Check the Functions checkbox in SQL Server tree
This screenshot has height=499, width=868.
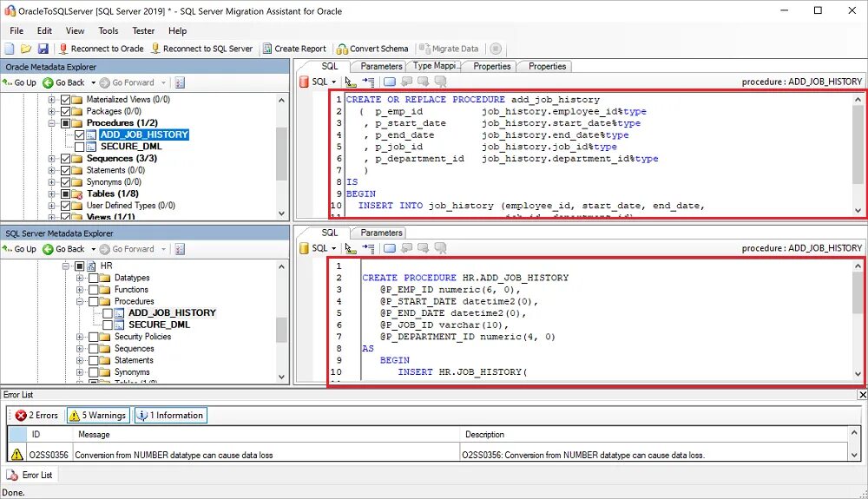click(x=94, y=289)
